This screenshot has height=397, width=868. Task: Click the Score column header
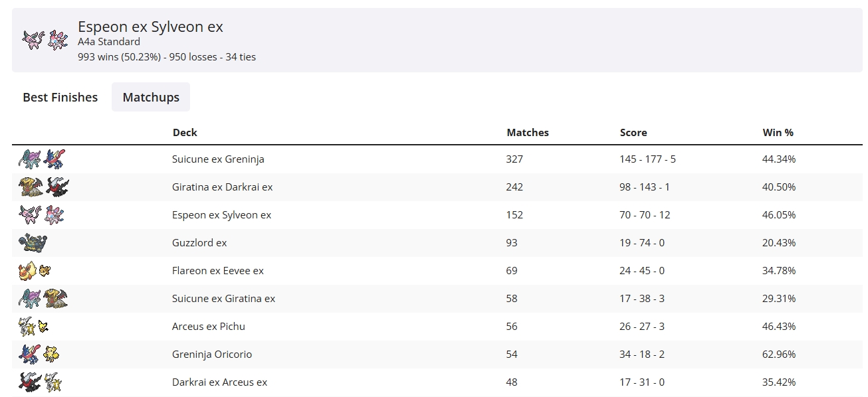(x=633, y=132)
